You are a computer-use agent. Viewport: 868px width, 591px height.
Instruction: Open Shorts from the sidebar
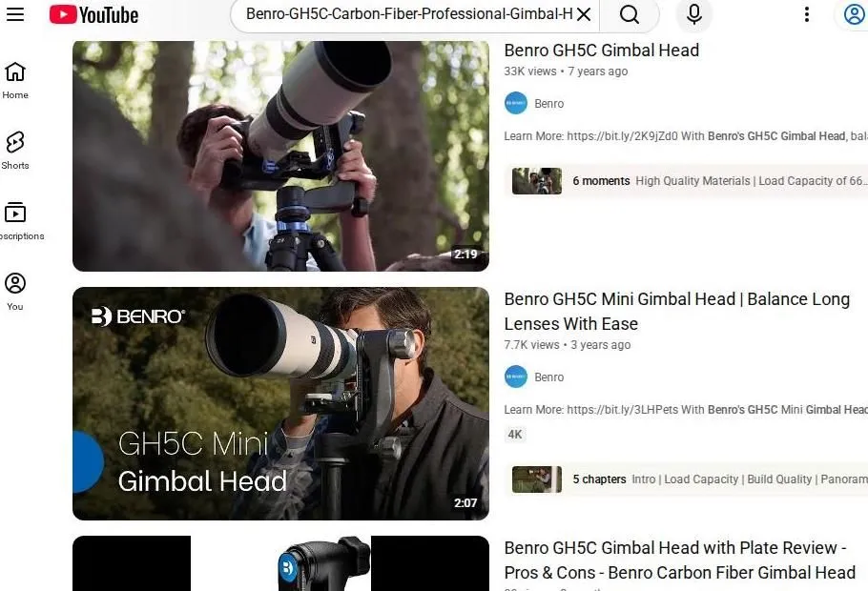click(15, 151)
